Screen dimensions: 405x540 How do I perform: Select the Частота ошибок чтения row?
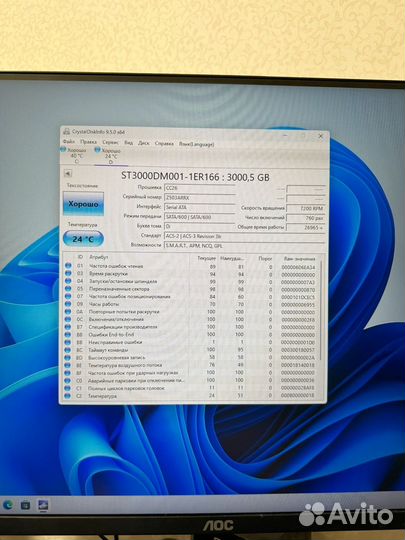pos(190,266)
